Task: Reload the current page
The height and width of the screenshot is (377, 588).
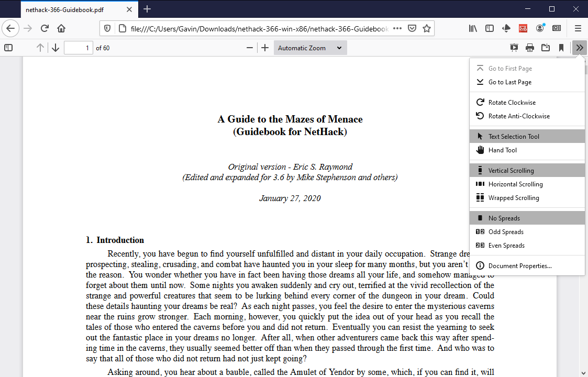Action: (46, 28)
